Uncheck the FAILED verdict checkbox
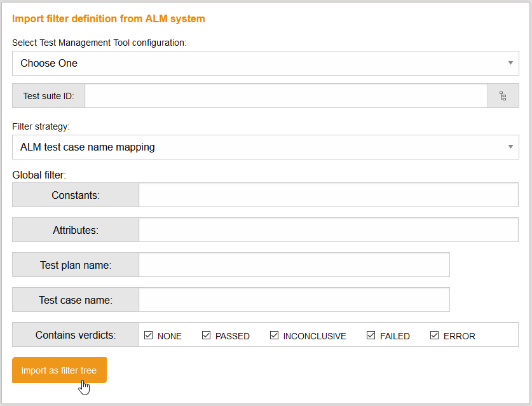 point(371,335)
